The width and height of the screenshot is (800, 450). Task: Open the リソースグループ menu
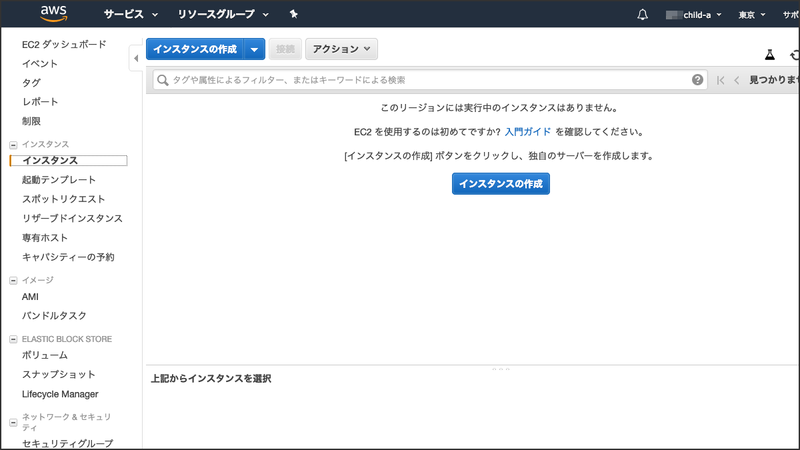pos(223,14)
